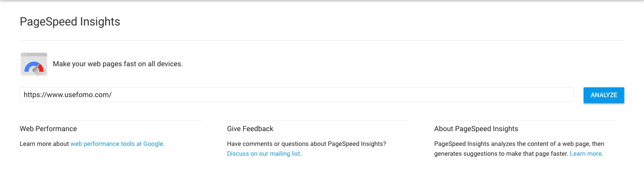Click the 'Have comments or questions' sentence
The width and height of the screenshot is (644, 179).
307,144
